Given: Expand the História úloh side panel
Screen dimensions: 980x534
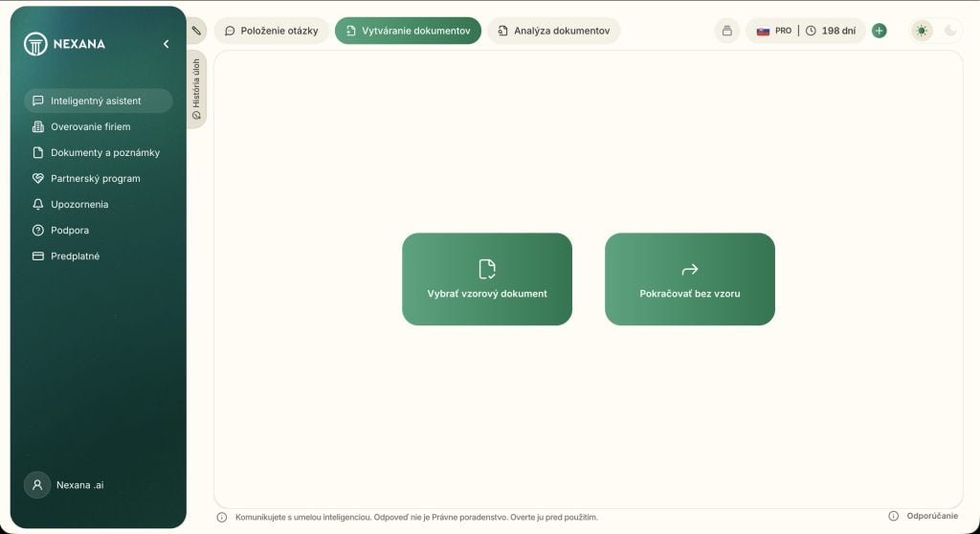Looking at the screenshot, I should (x=196, y=89).
